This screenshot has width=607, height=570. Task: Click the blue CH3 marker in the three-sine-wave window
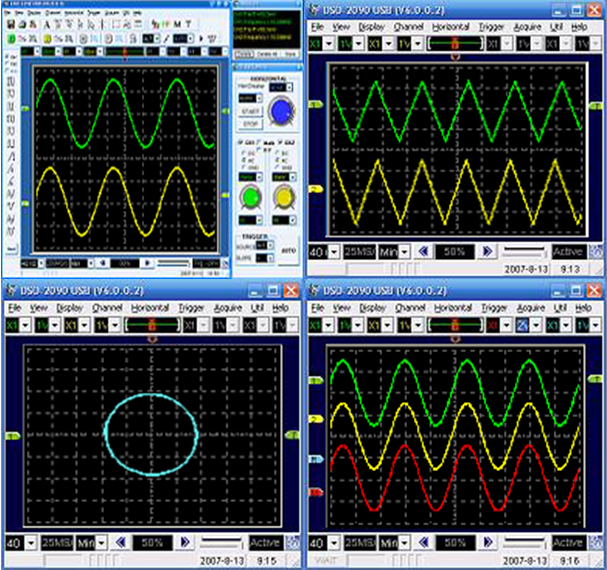pyautogui.click(x=316, y=459)
